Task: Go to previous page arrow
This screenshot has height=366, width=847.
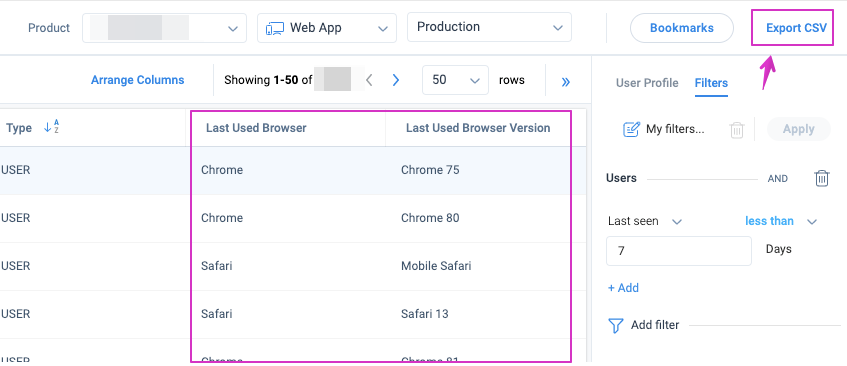Action: pyautogui.click(x=369, y=80)
